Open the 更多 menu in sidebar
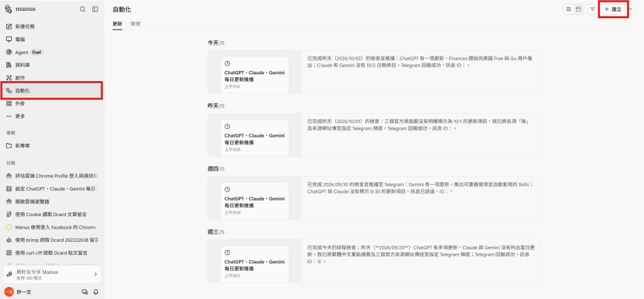644x299 pixels. 52,116
